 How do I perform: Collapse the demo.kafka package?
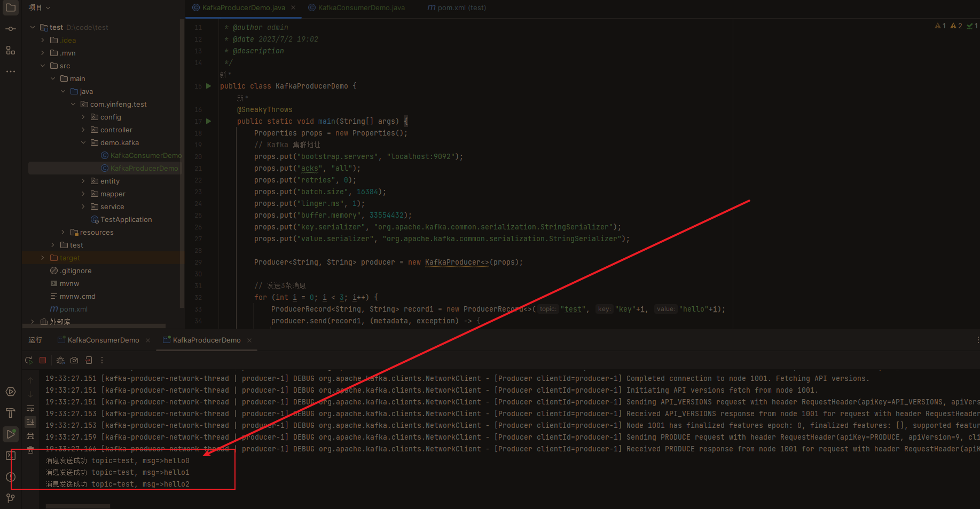[83, 142]
